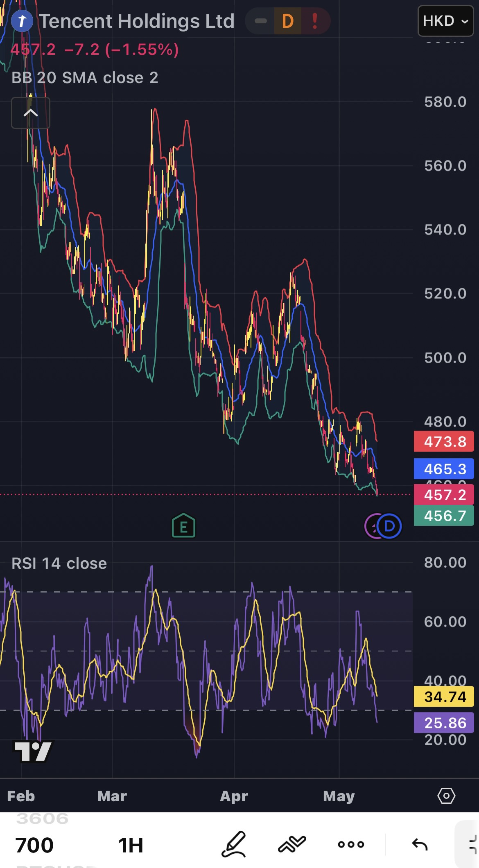Tap the Apr label on the time axis

click(x=234, y=796)
